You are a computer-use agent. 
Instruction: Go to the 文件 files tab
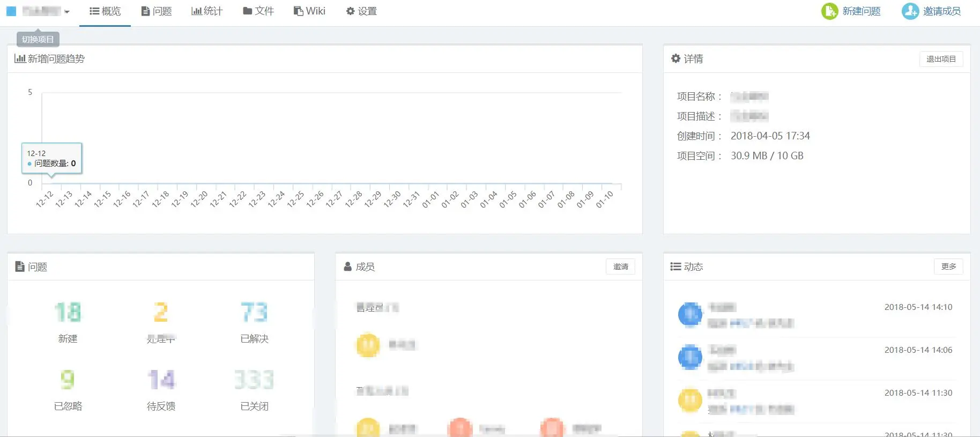(258, 11)
